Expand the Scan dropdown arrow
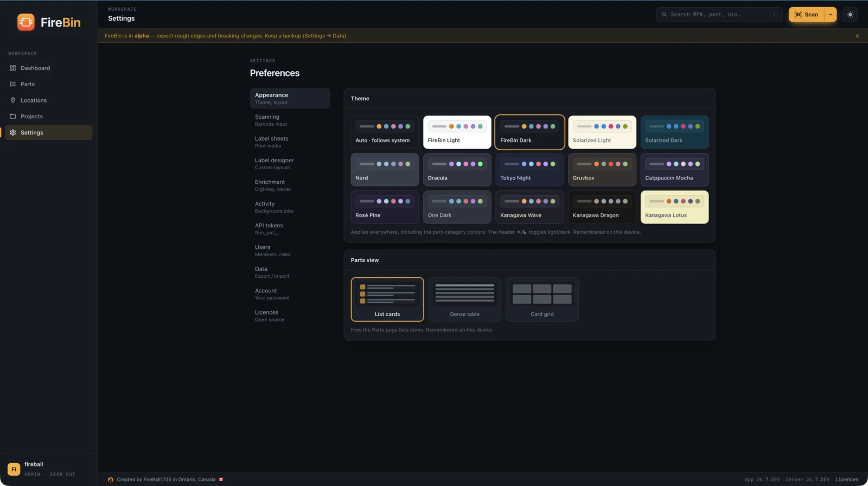Screen dimensions: 868x486 831,15
